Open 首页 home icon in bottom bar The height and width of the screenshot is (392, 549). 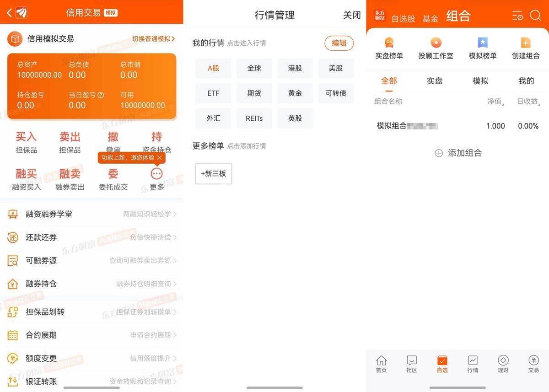pos(381,360)
